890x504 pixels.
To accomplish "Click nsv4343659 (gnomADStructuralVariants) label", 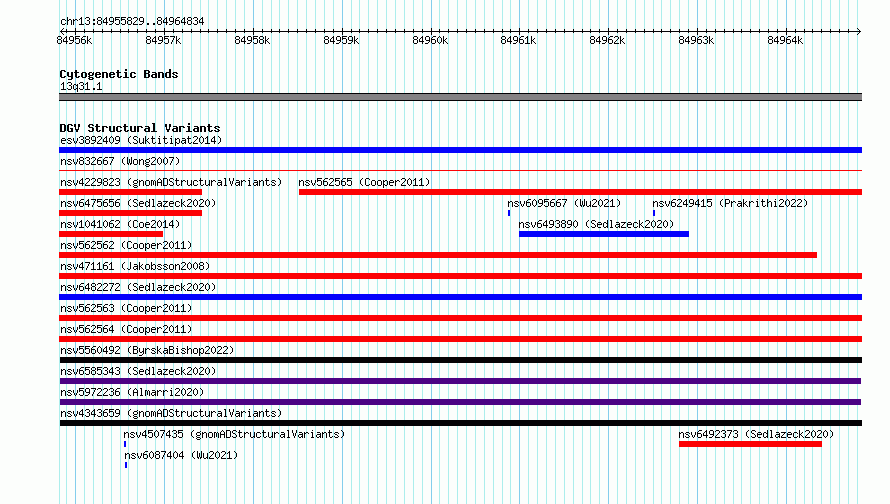I will (x=171, y=413).
